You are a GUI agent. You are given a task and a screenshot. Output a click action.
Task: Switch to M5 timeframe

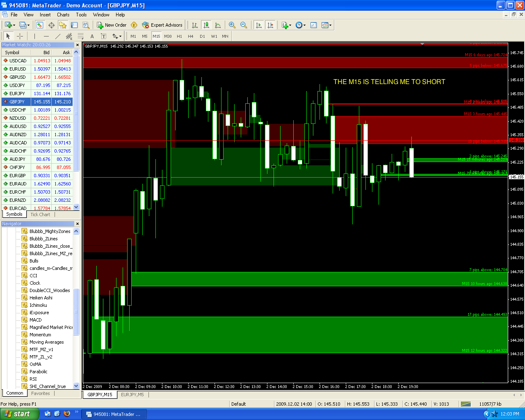pyautogui.click(x=145, y=36)
